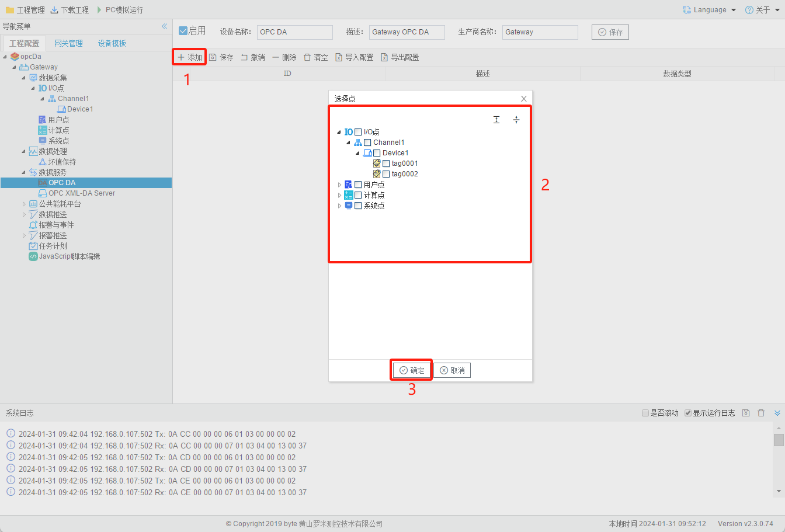Click the 工程管理 folder icon

pos(9,10)
